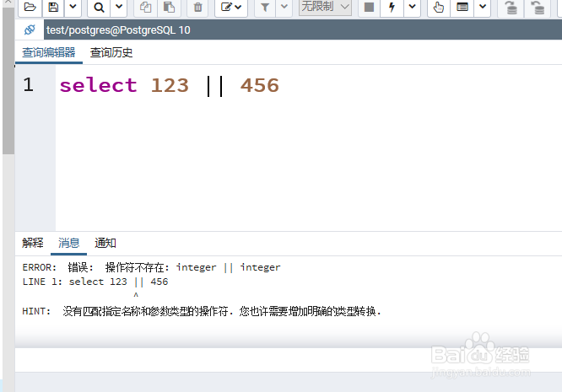Click the HINT message text

tap(202, 311)
